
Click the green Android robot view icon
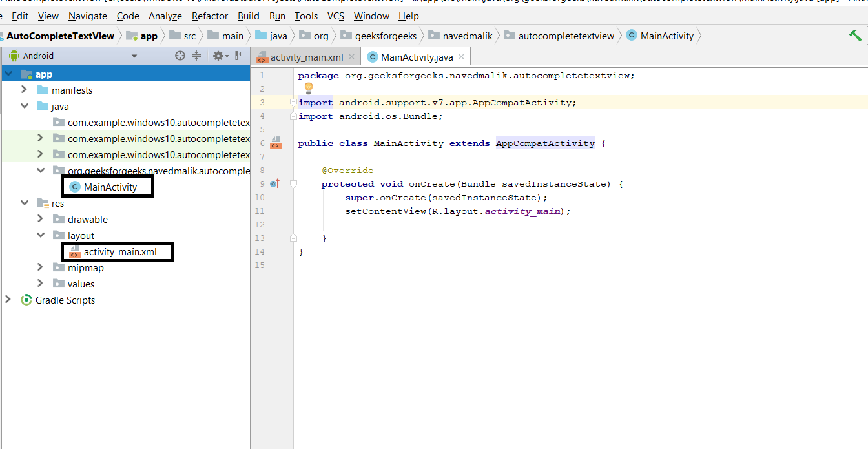14,56
